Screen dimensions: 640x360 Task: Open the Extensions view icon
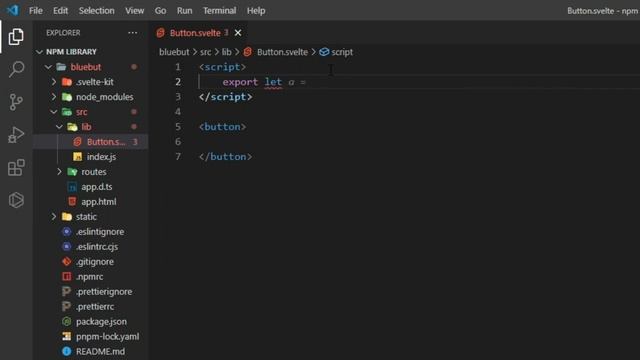[16, 167]
